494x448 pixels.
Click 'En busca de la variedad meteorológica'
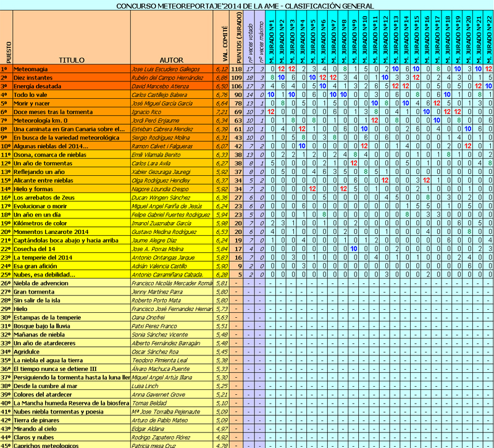(66, 138)
